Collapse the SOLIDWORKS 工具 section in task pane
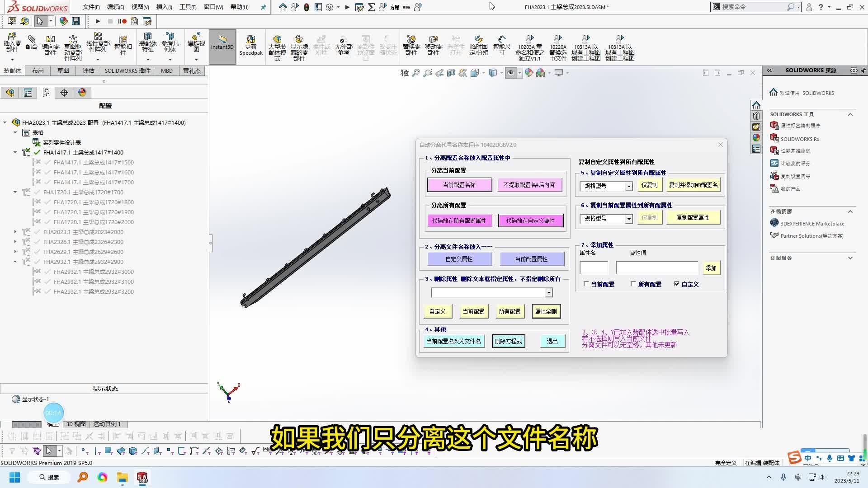Image resolution: width=868 pixels, height=488 pixels. 850,114
